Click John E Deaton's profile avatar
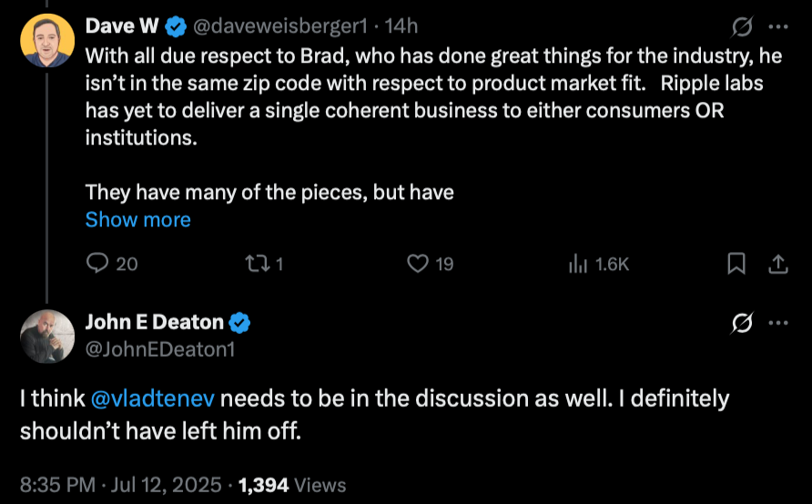 (46, 337)
